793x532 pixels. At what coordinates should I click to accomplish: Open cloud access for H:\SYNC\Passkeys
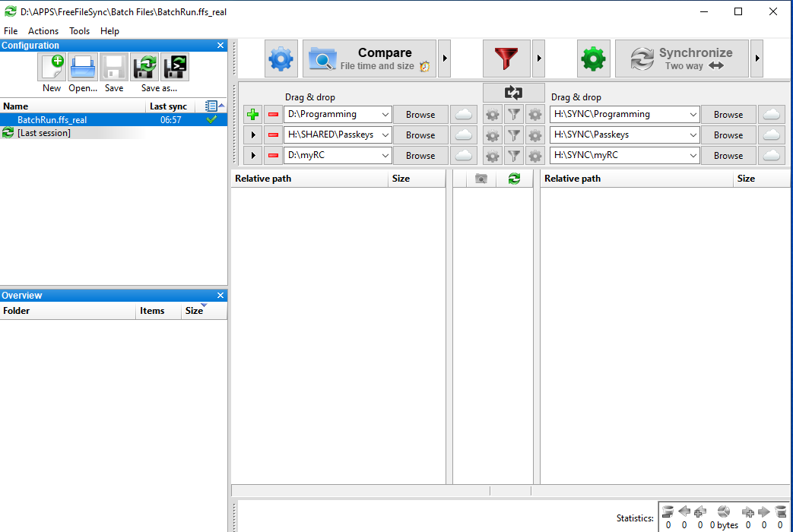771,135
